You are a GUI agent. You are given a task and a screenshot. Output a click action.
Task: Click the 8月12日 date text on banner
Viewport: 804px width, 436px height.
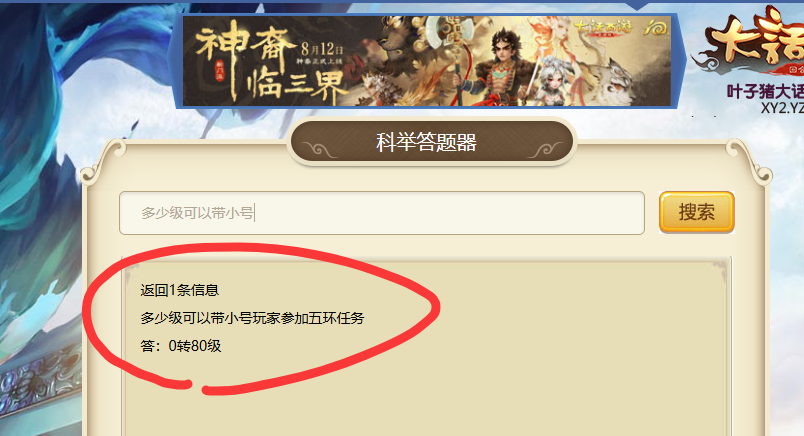(x=321, y=49)
